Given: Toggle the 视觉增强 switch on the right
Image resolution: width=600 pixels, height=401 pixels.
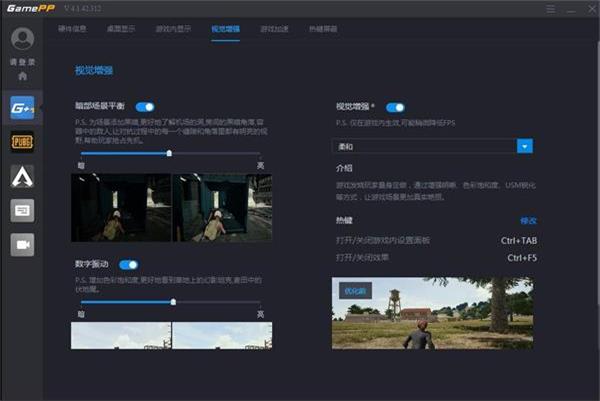Looking at the screenshot, I should pos(395,108).
